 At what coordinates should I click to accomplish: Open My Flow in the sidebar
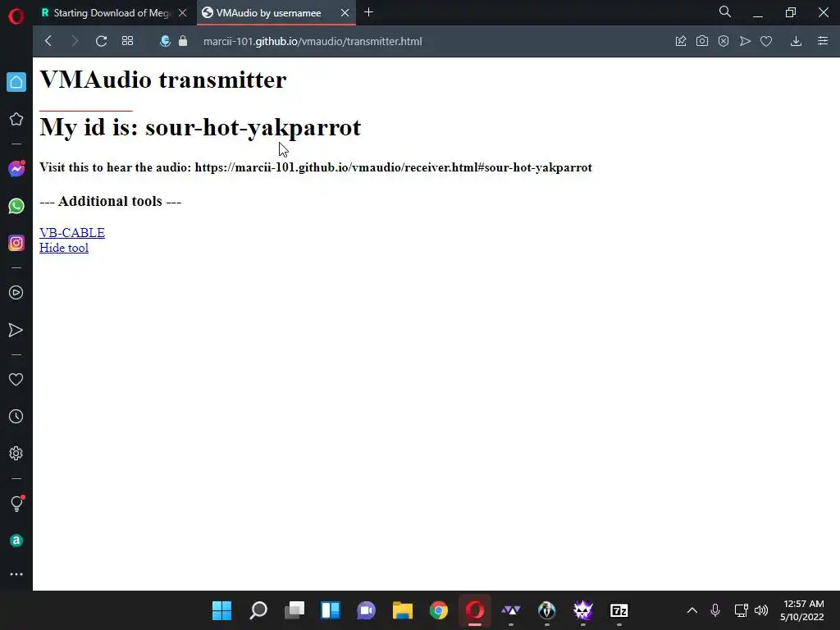(x=16, y=330)
